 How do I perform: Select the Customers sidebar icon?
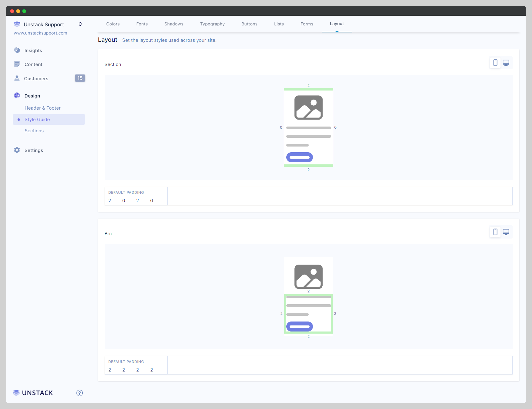pos(17,78)
